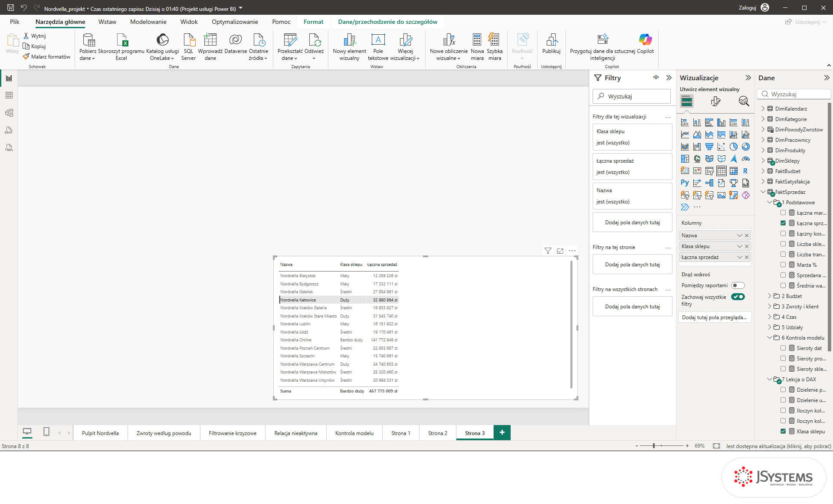
Task: Click the zoom slider handle
Action: tap(653, 445)
